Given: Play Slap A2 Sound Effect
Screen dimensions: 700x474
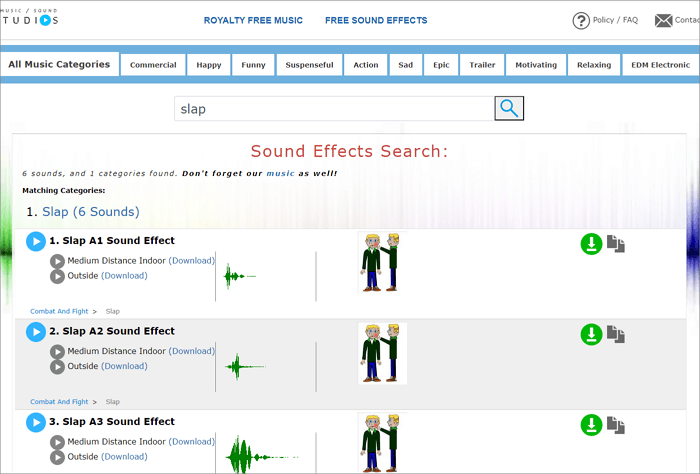Looking at the screenshot, I should pos(36,331).
